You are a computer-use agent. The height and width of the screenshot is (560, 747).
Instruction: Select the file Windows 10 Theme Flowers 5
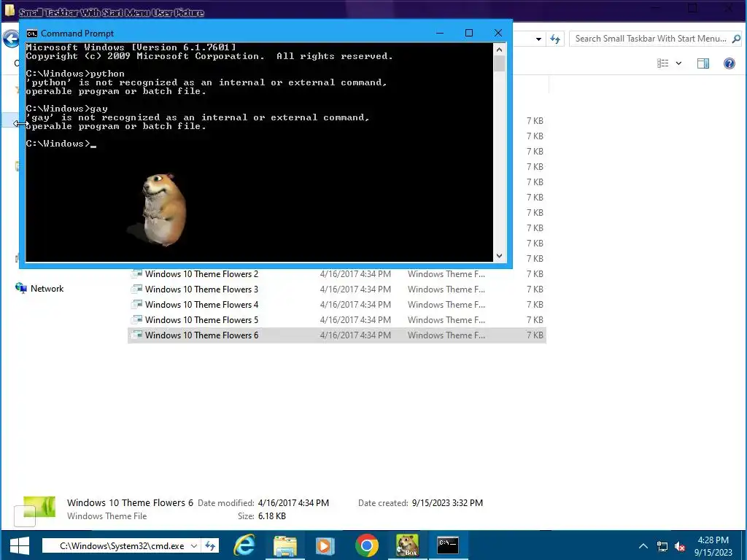(x=201, y=319)
